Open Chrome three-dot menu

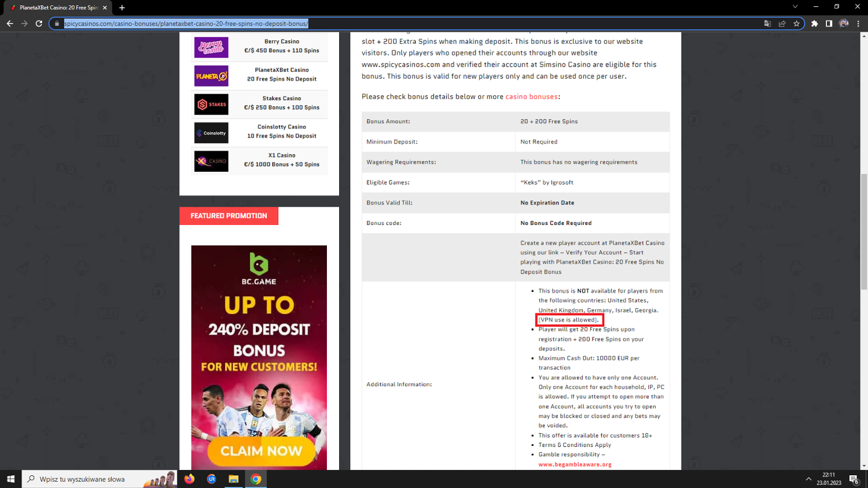(x=858, y=24)
